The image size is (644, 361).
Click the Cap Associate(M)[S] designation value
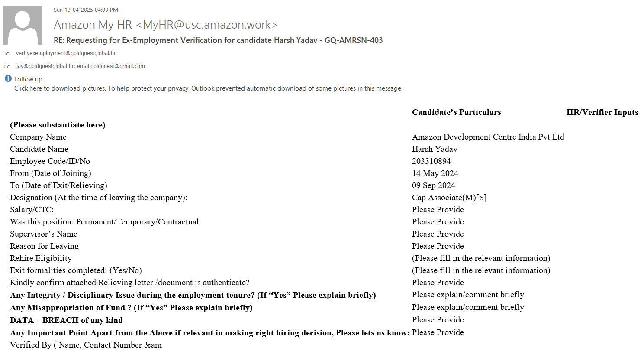tap(449, 198)
